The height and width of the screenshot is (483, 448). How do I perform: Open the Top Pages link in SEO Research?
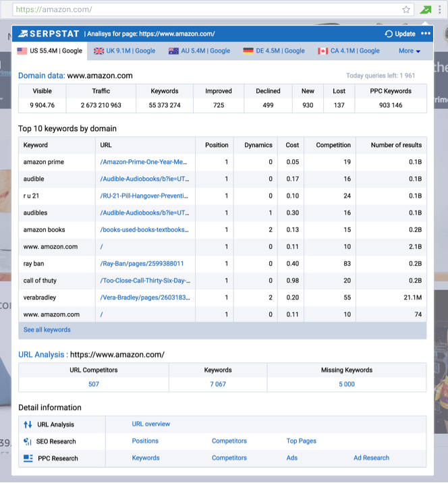pos(301,441)
